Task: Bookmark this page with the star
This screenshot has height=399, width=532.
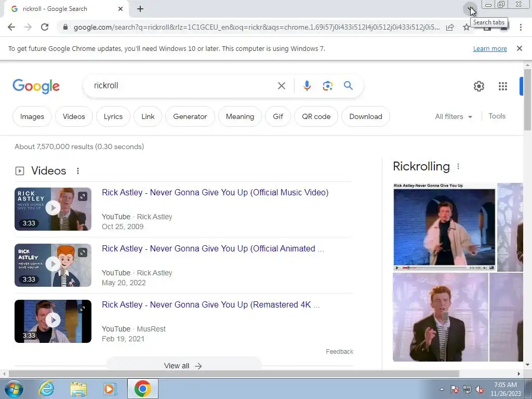Action: coord(467,27)
